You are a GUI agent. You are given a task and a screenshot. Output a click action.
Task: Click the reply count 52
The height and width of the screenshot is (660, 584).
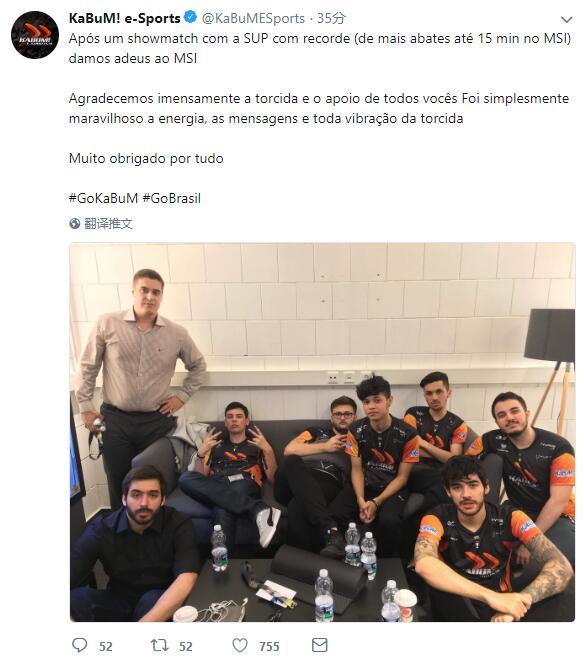[106, 647]
